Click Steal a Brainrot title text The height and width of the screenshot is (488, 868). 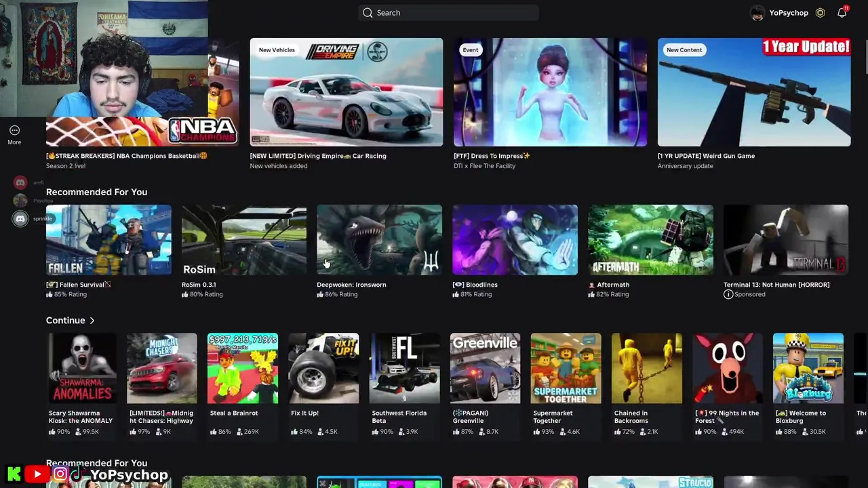click(234, 413)
